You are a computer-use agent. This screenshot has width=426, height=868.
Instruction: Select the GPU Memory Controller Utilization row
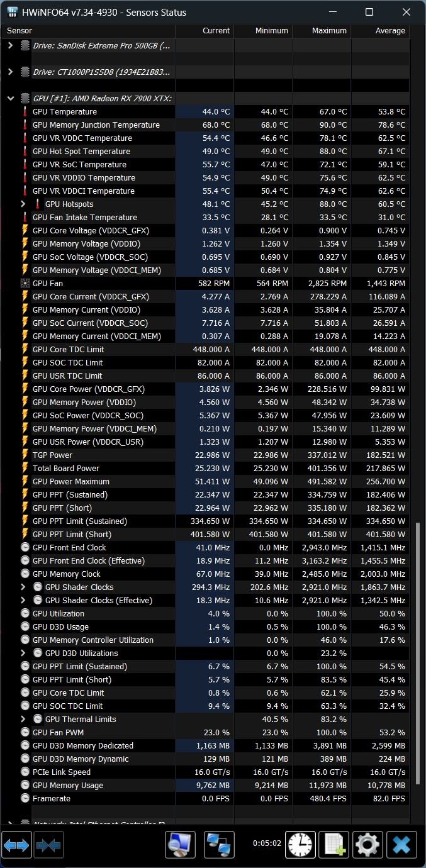pyautogui.click(x=206, y=640)
